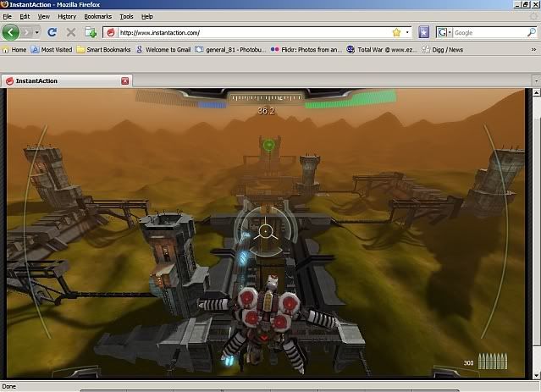The image size is (541, 392).
Task: Click the green Back navigation button
Action: [11, 32]
